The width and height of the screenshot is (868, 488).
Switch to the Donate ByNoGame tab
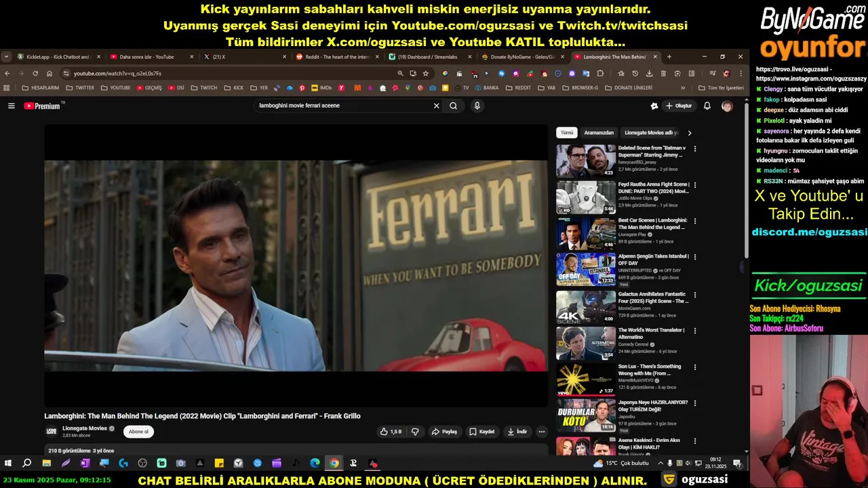522,57
